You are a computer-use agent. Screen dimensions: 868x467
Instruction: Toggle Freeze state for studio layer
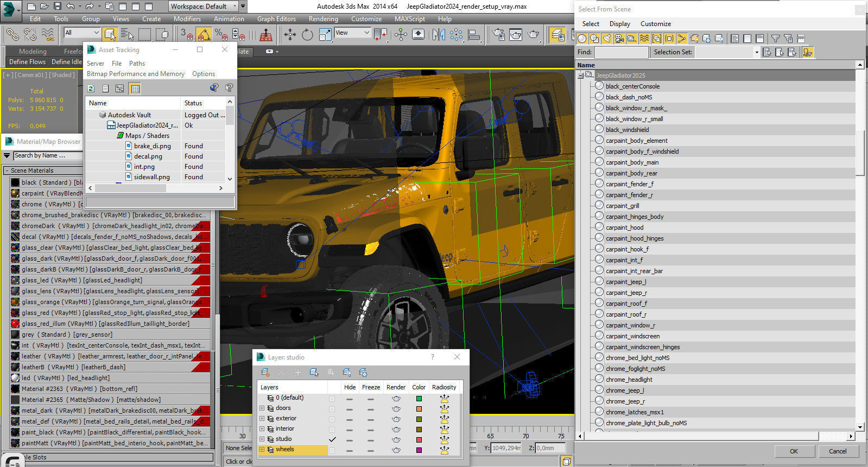pyautogui.click(x=371, y=440)
